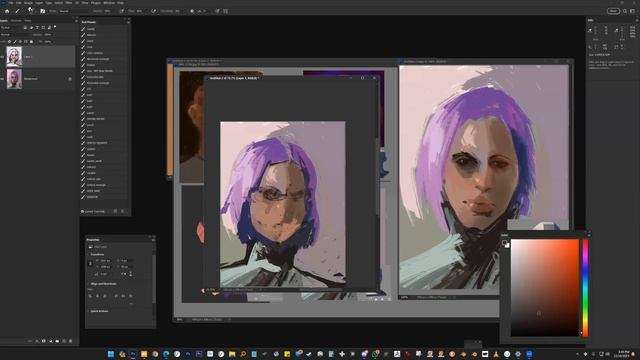
Task: Click the Background layer lock icon
Action: [70, 79]
